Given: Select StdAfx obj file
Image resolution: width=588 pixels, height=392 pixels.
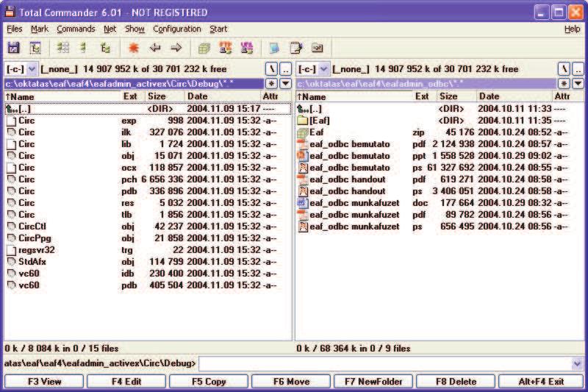Looking at the screenshot, I should pos(148,262).
